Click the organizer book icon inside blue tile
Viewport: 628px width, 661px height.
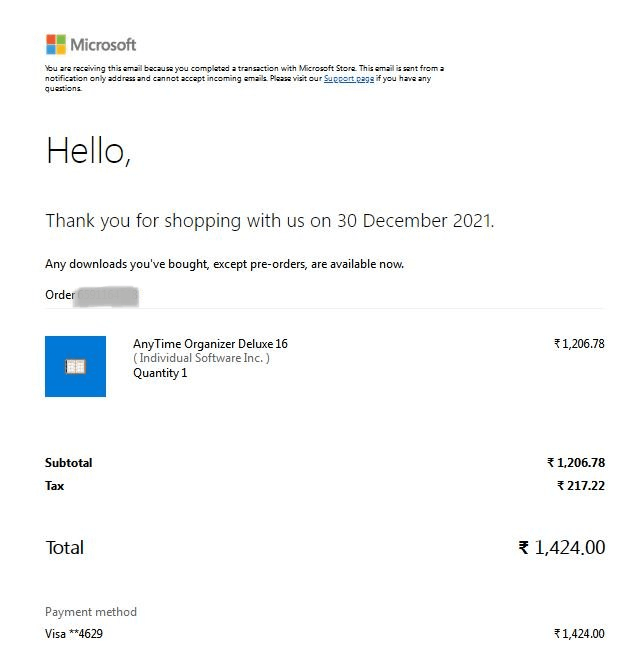75,366
